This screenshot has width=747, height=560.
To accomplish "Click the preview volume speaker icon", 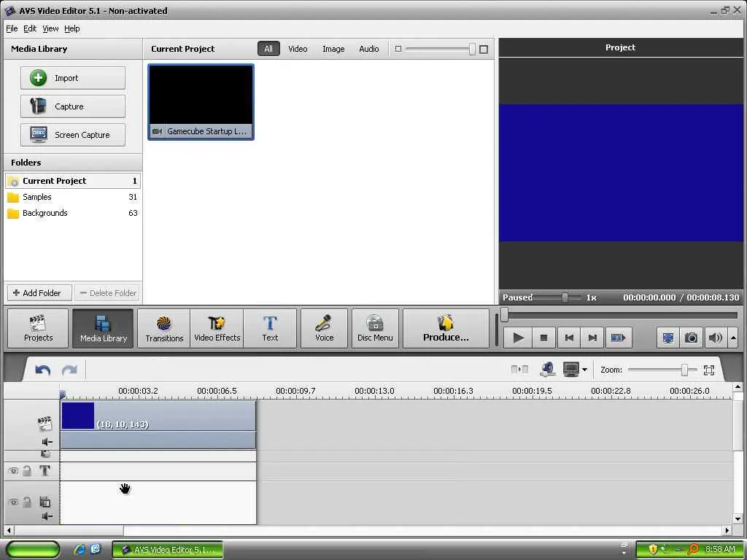I will tap(716, 338).
